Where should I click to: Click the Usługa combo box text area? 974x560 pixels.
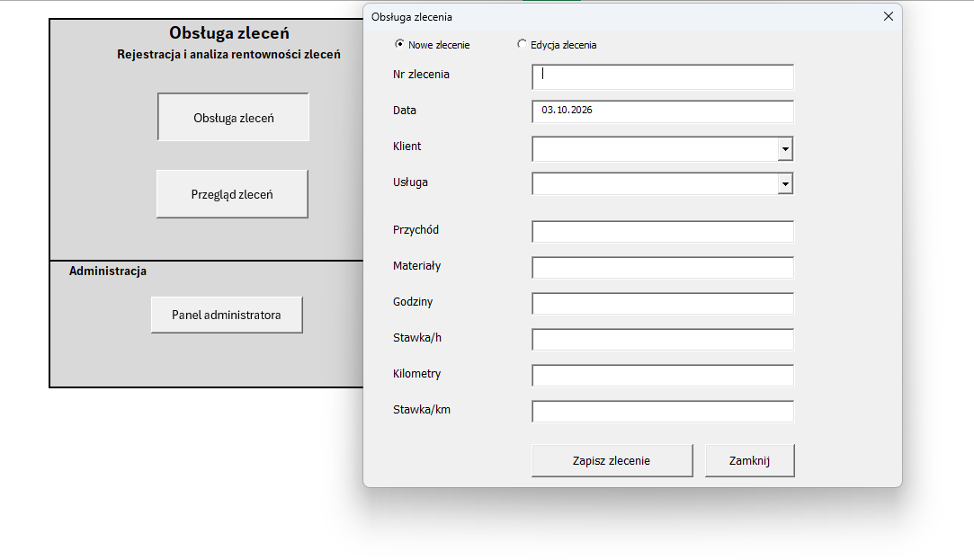[x=656, y=183]
